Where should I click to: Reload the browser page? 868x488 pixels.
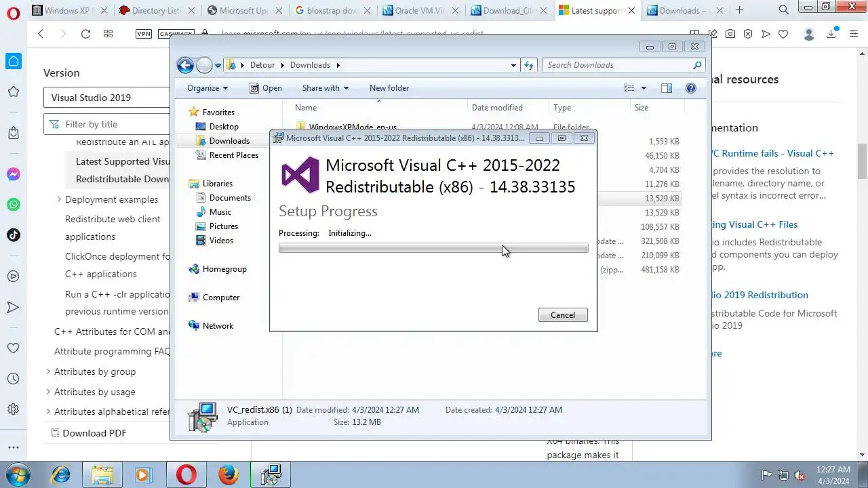tap(85, 34)
